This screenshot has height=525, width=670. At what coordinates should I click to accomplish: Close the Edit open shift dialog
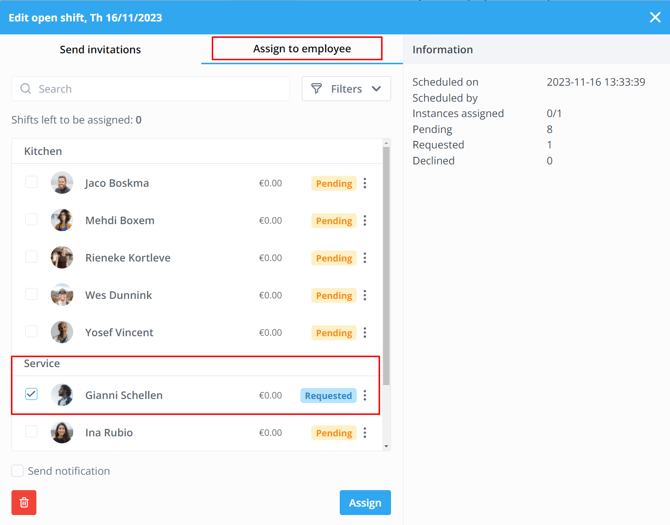(655, 17)
